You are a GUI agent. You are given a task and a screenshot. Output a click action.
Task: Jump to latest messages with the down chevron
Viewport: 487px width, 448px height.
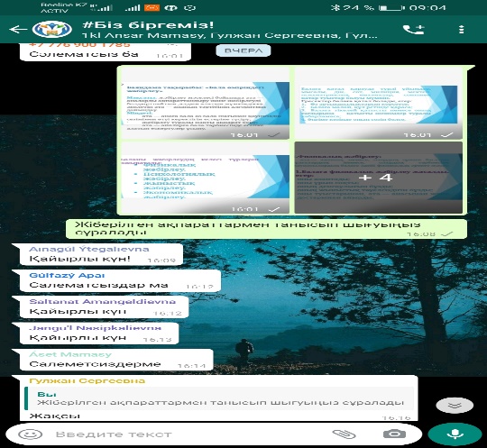click(x=455, y=405)
